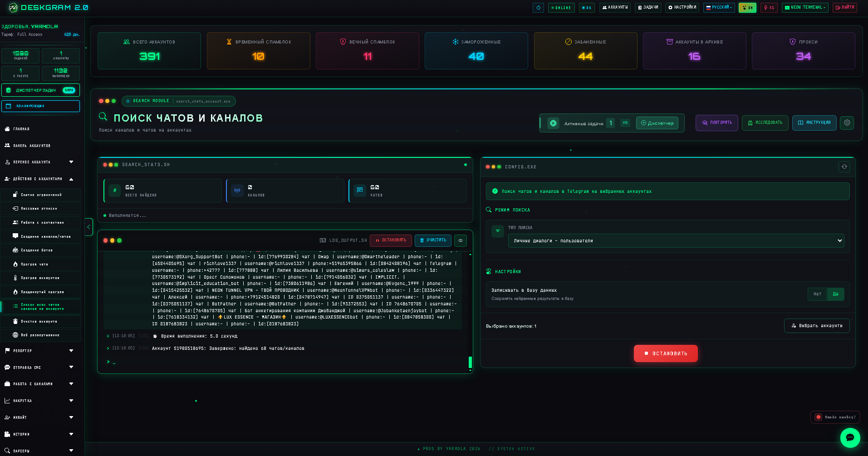Click the eye icon in the LOG_OUTPUT.SH panel header
The width and height of the screenshot is (868, 456).
[461, 240]
